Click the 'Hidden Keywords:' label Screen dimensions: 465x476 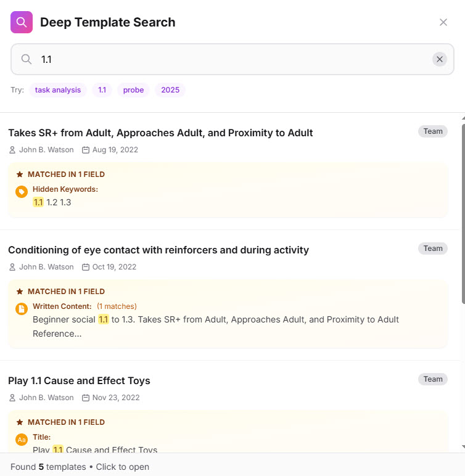point(65,189)
